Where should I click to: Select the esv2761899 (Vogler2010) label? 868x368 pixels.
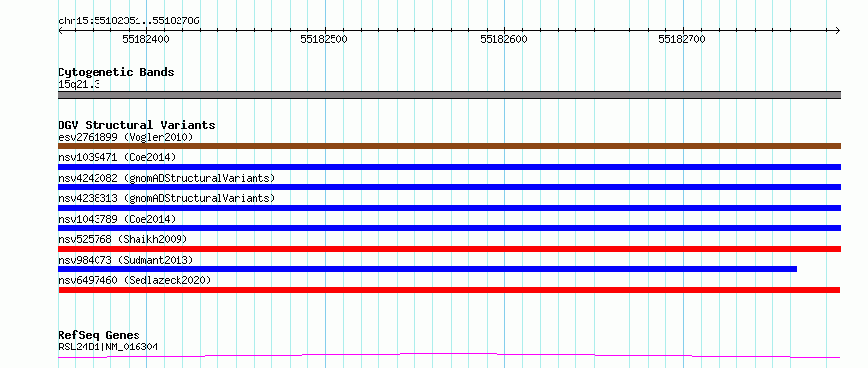(126, 137)
